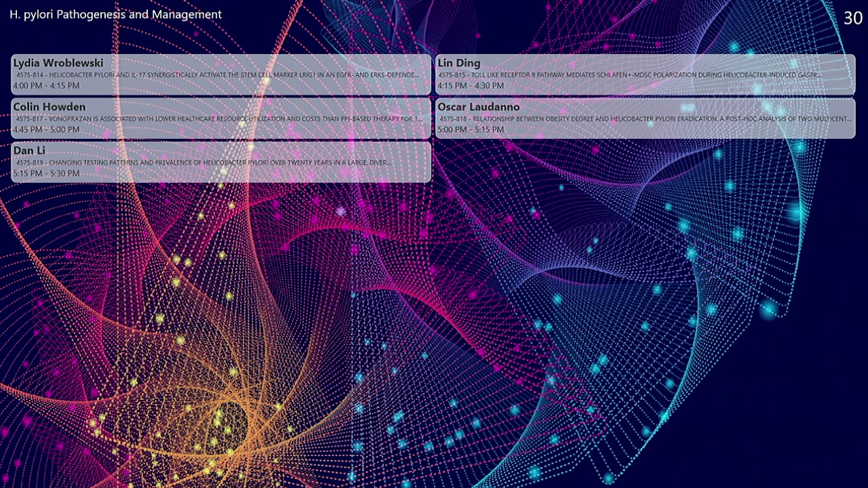Click abstract 4575-814 Helicobacter pylori and IL-17 title
Screen dimensions: 868x488
[x=218, y=75]
